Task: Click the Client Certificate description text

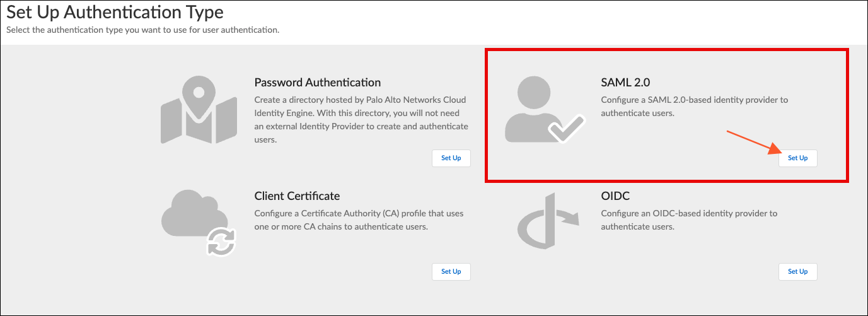Action: [358, 220]
